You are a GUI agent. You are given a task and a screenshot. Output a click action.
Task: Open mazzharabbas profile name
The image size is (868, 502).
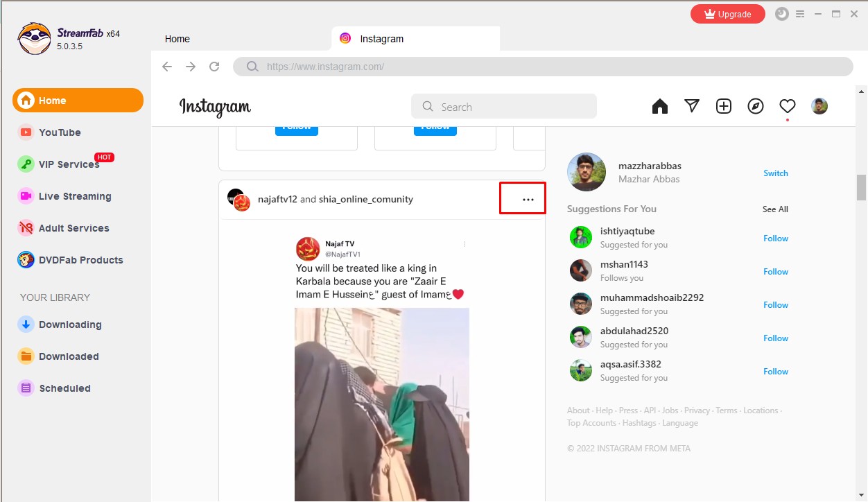[650, 166]
